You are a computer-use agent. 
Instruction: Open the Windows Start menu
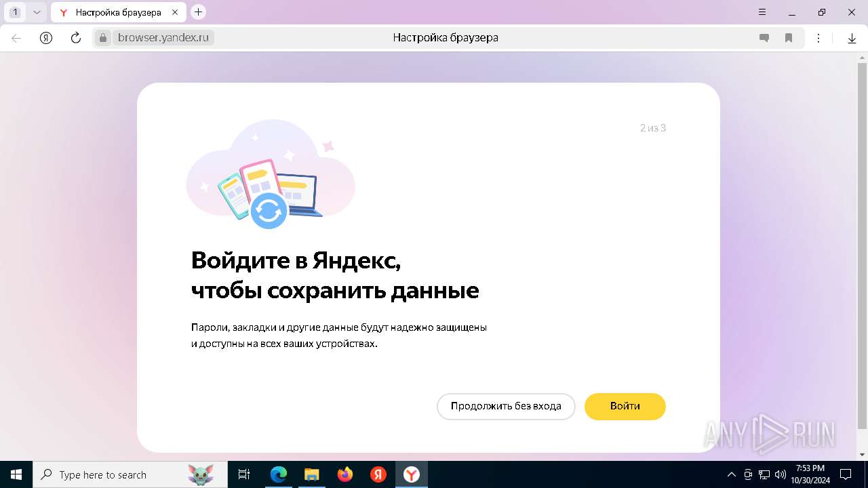(16, 474)
